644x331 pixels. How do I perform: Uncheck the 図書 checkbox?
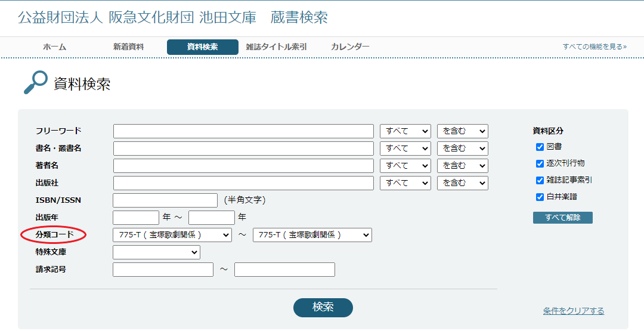540,147
